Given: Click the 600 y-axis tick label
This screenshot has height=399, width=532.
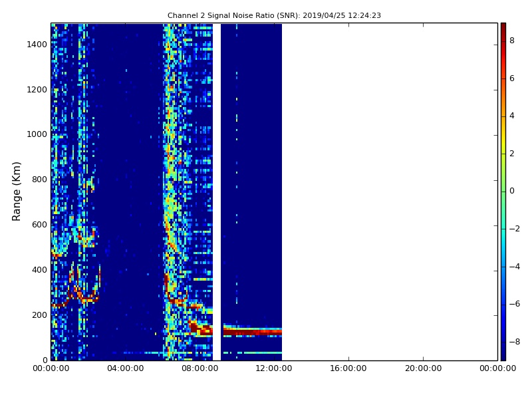Looking at the screenshot, I should click(39, 225).
